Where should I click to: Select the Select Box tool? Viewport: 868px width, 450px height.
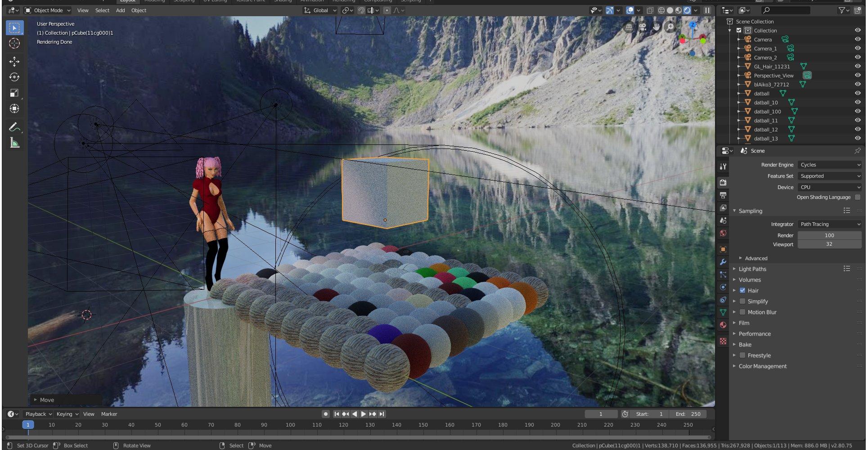(x=14, y=28)
